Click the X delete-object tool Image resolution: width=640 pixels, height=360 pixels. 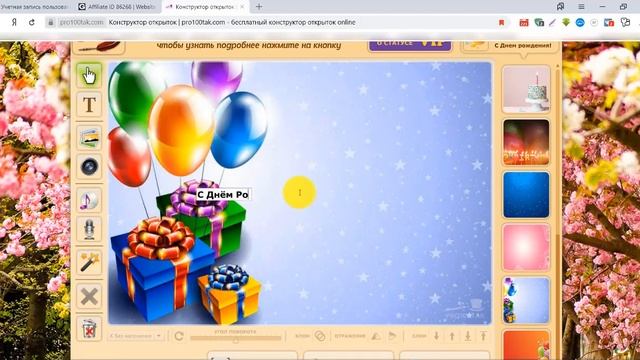click(x=89, y=296)
